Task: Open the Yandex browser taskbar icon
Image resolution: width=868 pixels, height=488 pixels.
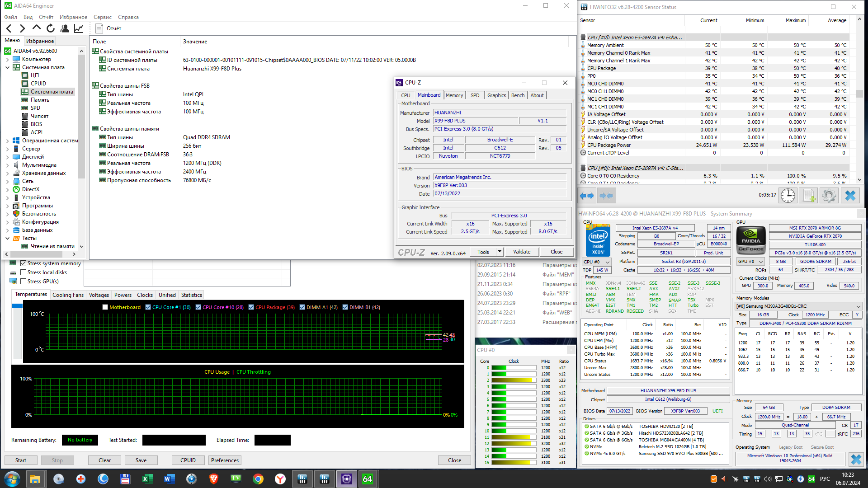Action: click(x=280, y=479)
